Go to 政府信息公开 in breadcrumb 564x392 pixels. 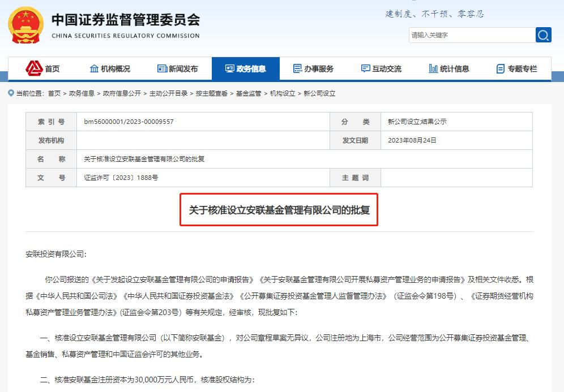click(x=122, y=93)
